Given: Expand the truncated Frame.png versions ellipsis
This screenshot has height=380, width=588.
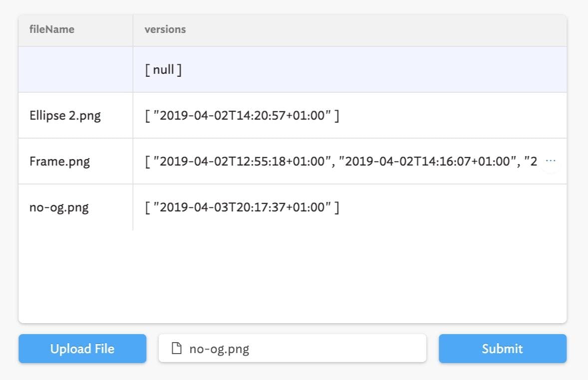Looking at the screenshot, I should click(551, 161).
